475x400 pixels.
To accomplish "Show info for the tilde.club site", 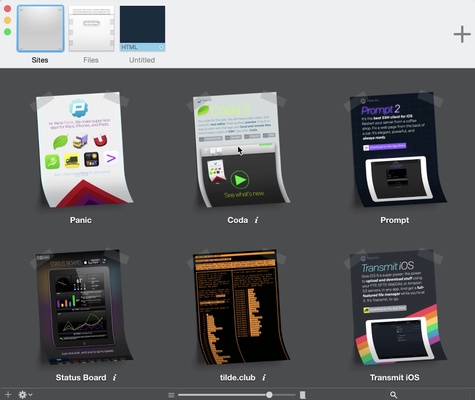I will tap(264, 378).
